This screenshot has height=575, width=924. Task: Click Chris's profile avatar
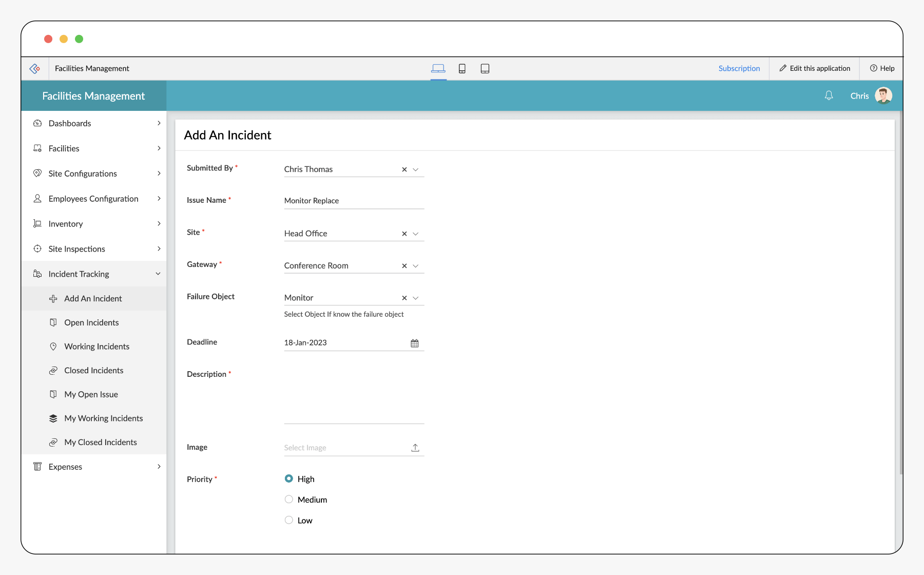point(883,96)
